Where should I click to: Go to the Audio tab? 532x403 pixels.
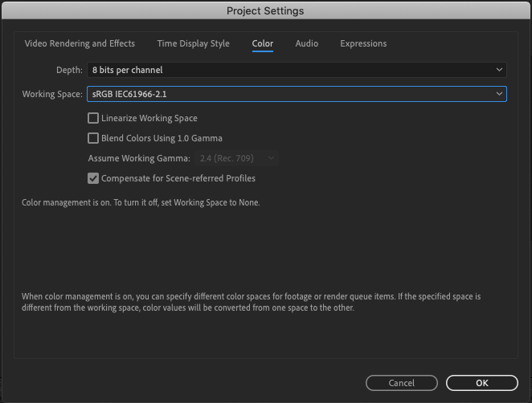(306, 43)
